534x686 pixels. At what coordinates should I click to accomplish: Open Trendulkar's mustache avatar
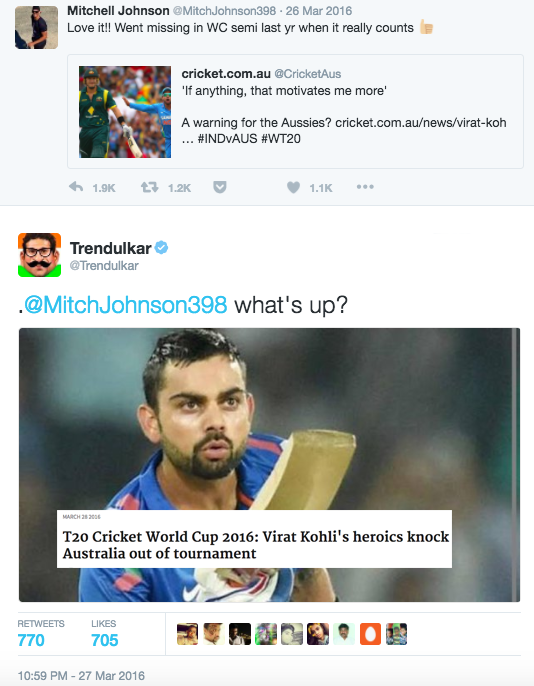click(39, 255)
